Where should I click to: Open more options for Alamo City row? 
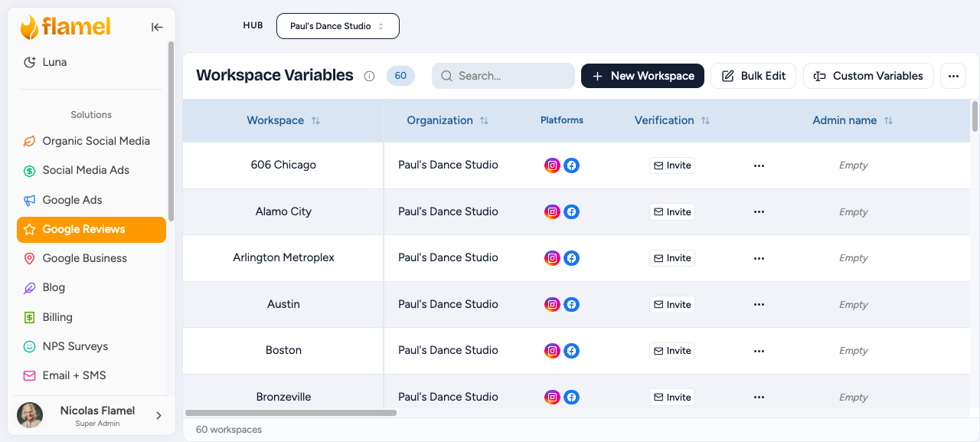(x=759, y=212)
